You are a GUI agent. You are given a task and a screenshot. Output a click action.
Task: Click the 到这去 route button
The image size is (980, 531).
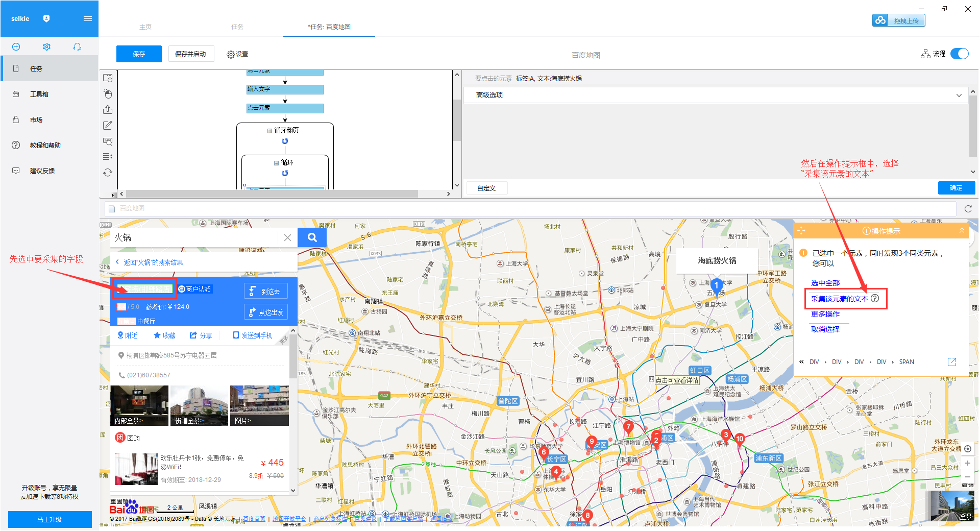pyautogui.click(x=266, y=291)
